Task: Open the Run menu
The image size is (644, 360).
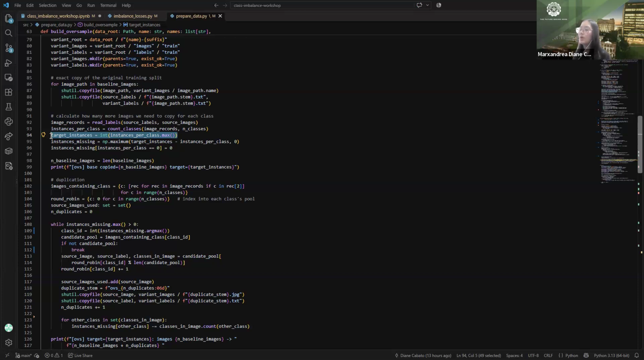Action: pyautogui.click(x=91, y=5)
